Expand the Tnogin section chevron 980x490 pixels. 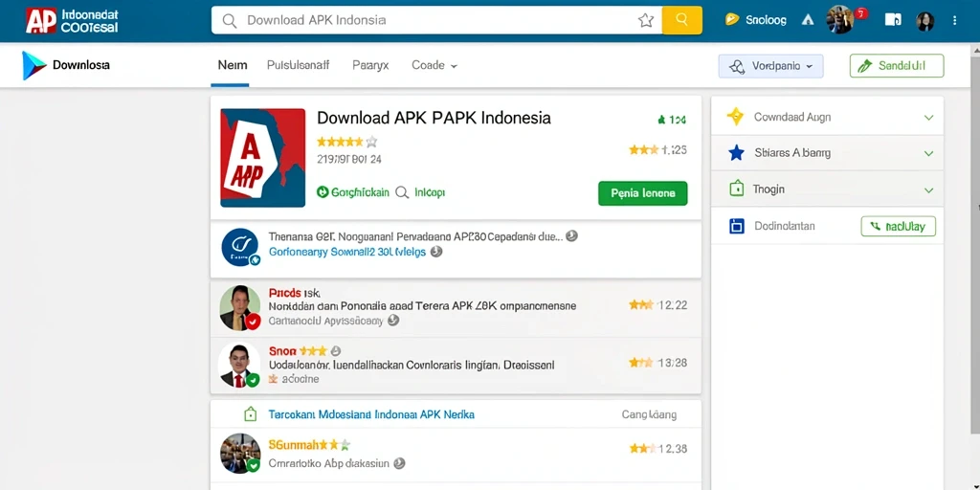coord(928,189)
